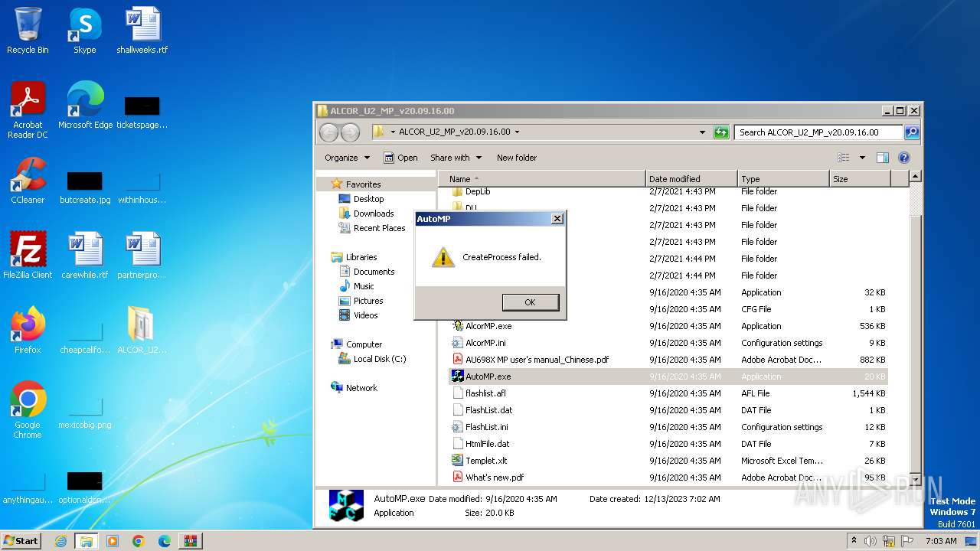Select Local Disk (C:) in navigation pane
Viewport: 980px width, 551px height.
[x=379, y=359]
